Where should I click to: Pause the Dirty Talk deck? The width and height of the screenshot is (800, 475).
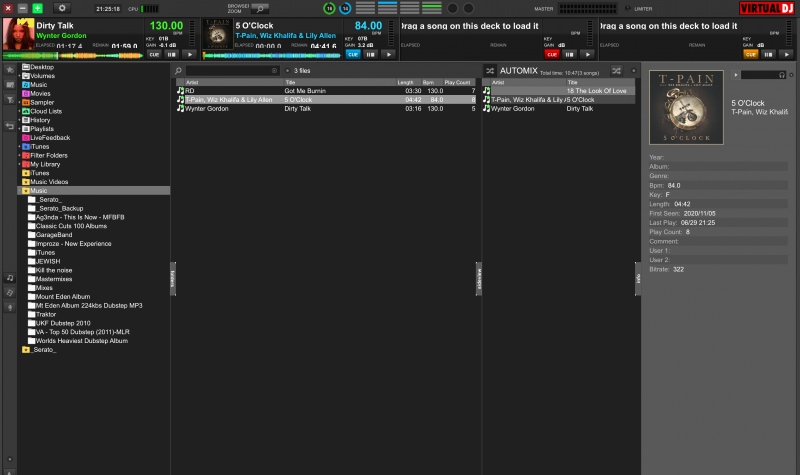tap(171, 54)
